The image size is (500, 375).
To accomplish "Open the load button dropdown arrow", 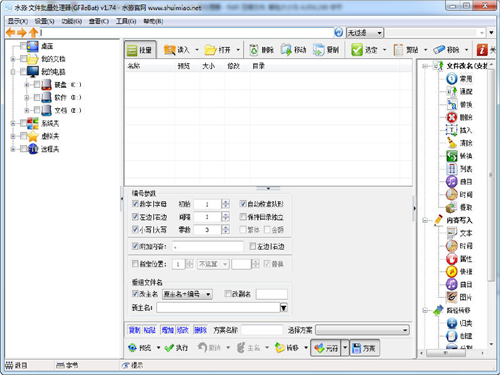I will (197, 50).
